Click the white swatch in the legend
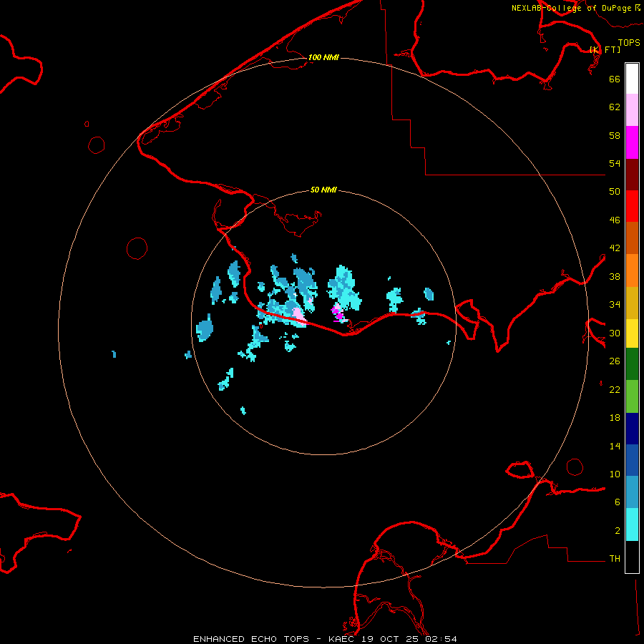 632,79
